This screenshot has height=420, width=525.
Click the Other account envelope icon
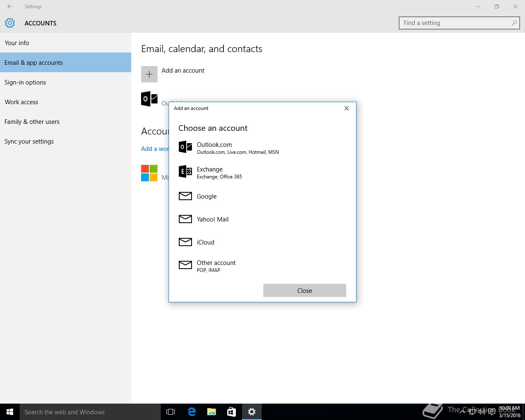(185, 265)
